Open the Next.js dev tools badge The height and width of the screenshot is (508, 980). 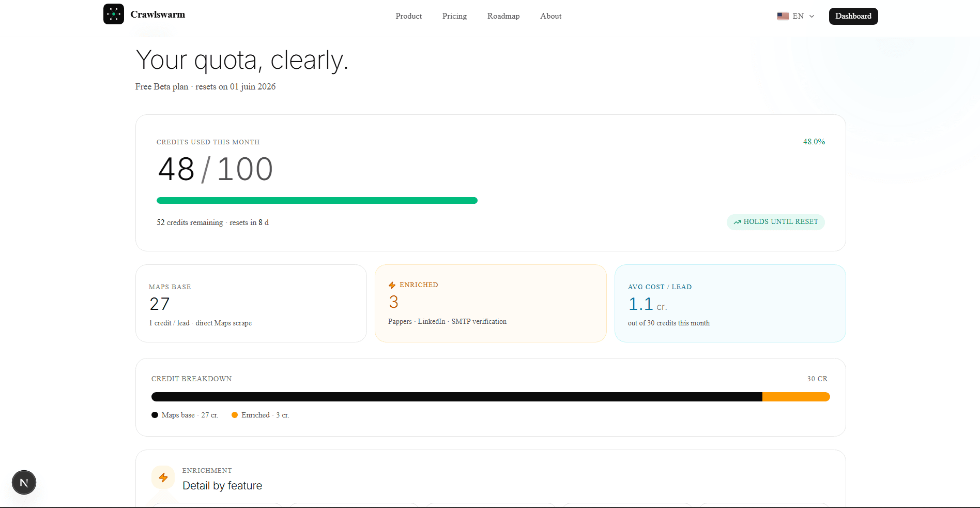(x=24, y=483)
